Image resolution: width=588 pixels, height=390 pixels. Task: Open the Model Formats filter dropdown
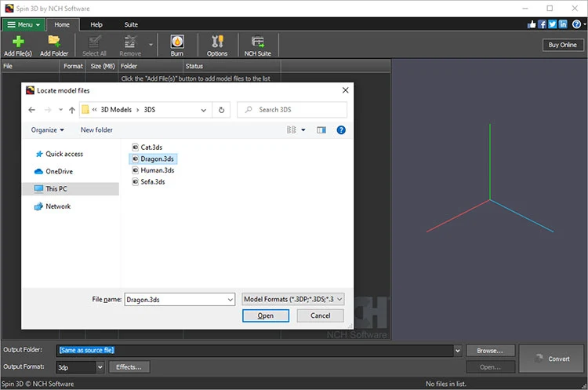click(293, 299)
